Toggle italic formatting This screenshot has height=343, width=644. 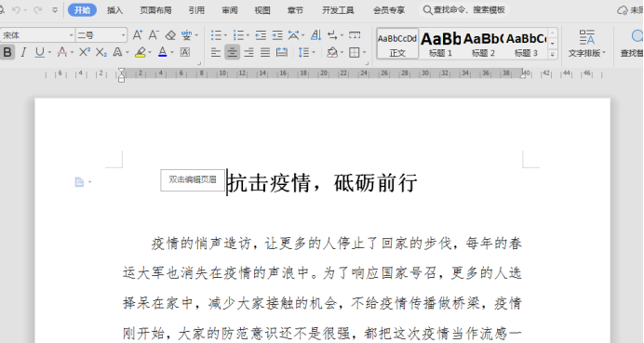[x=23, y=52]
